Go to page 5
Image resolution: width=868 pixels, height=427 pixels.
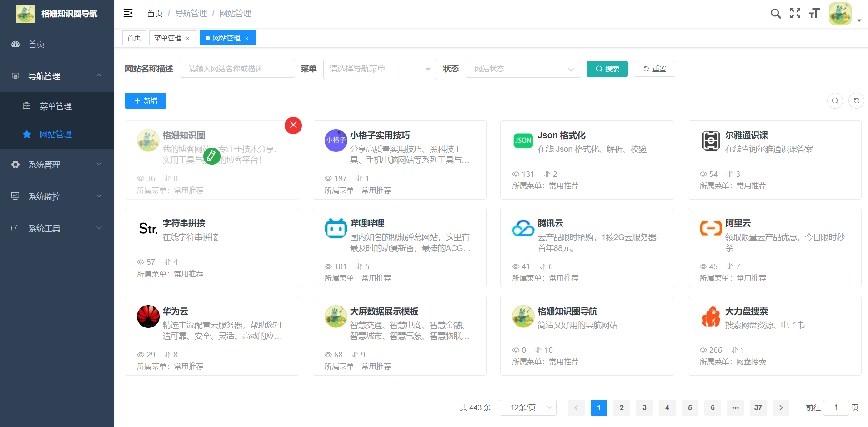[690, 407]
